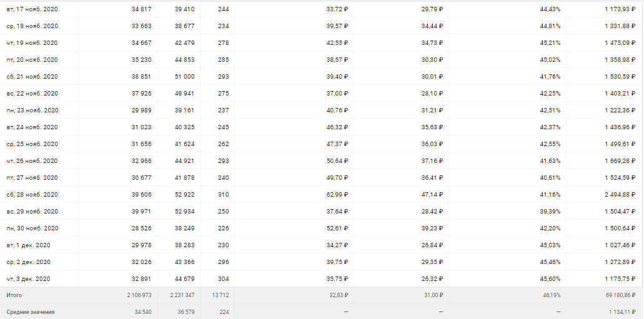This screenshot has width=644, height=319.
Task: Select the пн, 23 нояб. 2020 date cell
Action: 32,110
